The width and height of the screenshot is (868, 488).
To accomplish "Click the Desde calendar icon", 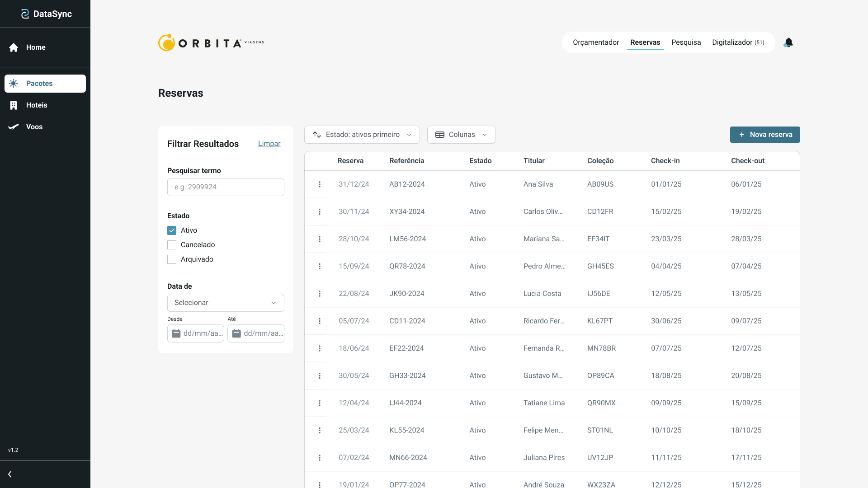I will (x=176, y=333).
